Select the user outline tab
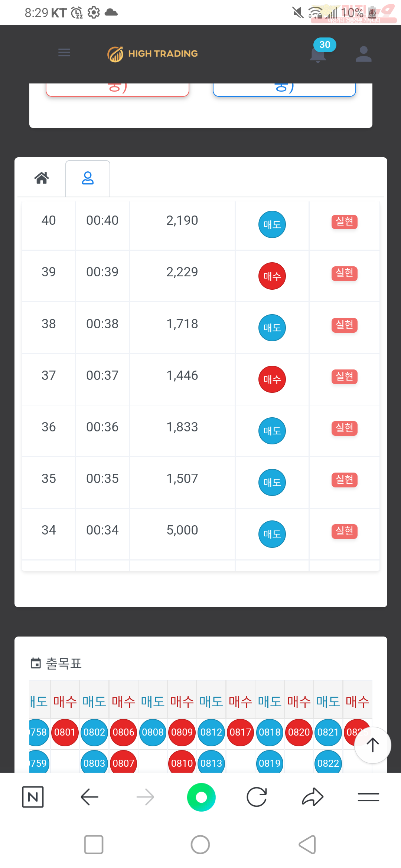 pos(88,178)
